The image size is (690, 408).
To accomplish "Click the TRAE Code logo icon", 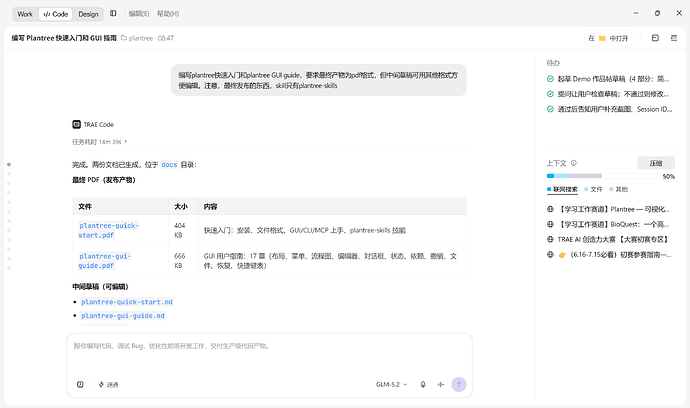I will [77, 125].
